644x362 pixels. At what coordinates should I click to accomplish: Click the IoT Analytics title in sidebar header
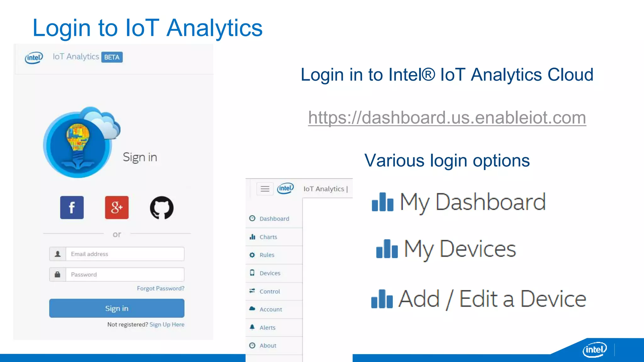(324, 189)
